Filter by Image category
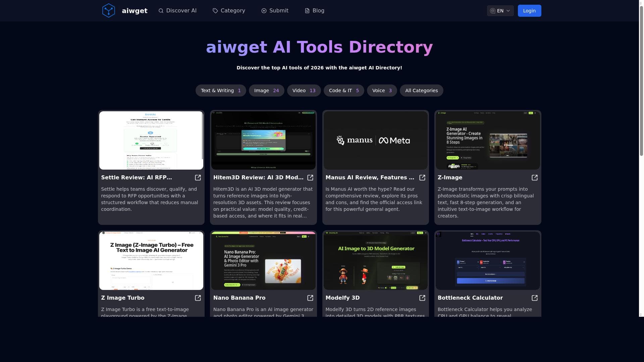Viewport: 644px width, 362px height. coord(267,90)
